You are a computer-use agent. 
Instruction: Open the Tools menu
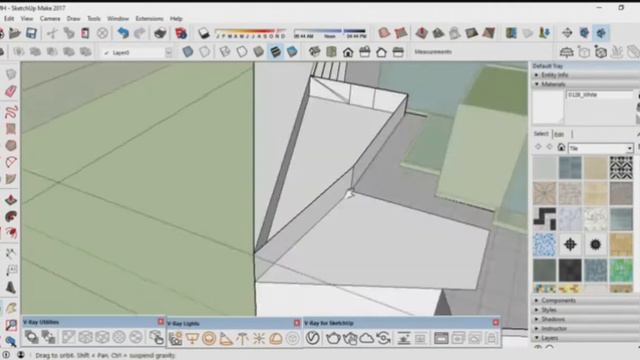point(94,19)
